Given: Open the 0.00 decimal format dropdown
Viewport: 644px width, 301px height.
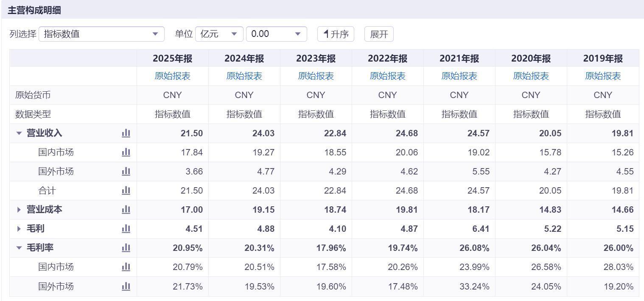Looking at the screenshot, I should [x=277, y=34].
